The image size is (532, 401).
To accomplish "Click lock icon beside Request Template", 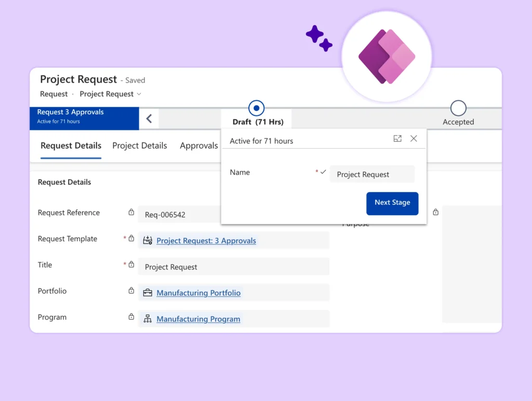I will pos(131,238).
